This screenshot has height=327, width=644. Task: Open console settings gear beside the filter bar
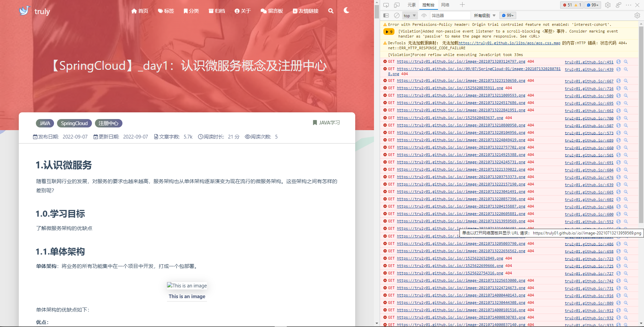pos(637,15)
